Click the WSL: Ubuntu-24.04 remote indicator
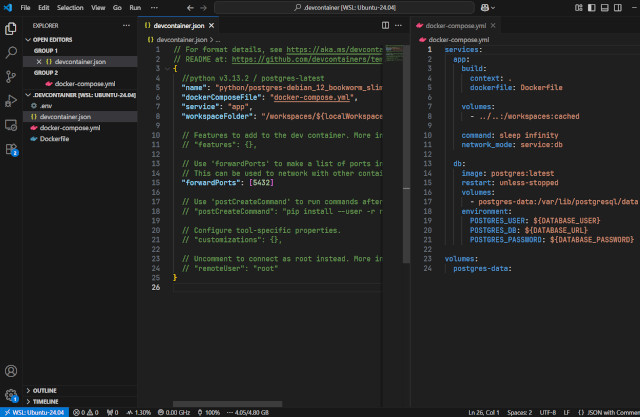Image resolution: width=640 pixels, height=417 pixels. [34, 411]
